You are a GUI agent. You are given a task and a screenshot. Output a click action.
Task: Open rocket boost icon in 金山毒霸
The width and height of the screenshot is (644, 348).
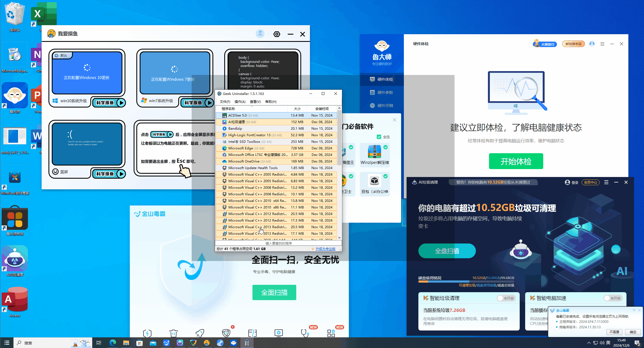tap(200, 333)
